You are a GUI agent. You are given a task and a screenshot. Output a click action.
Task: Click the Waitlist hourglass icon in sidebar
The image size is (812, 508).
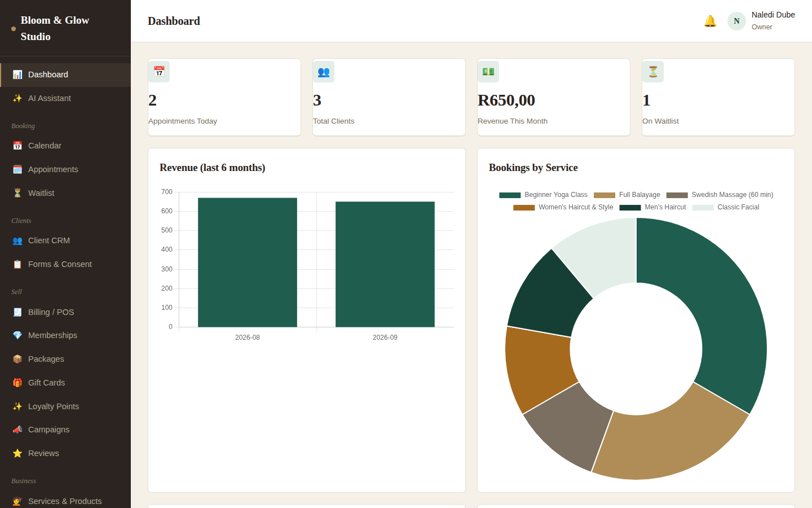click(x=17, y=193)
